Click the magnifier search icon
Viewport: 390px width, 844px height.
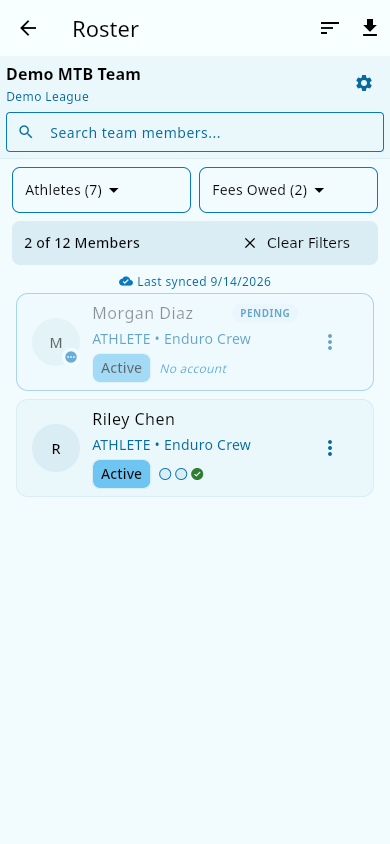tap(25, 132)
